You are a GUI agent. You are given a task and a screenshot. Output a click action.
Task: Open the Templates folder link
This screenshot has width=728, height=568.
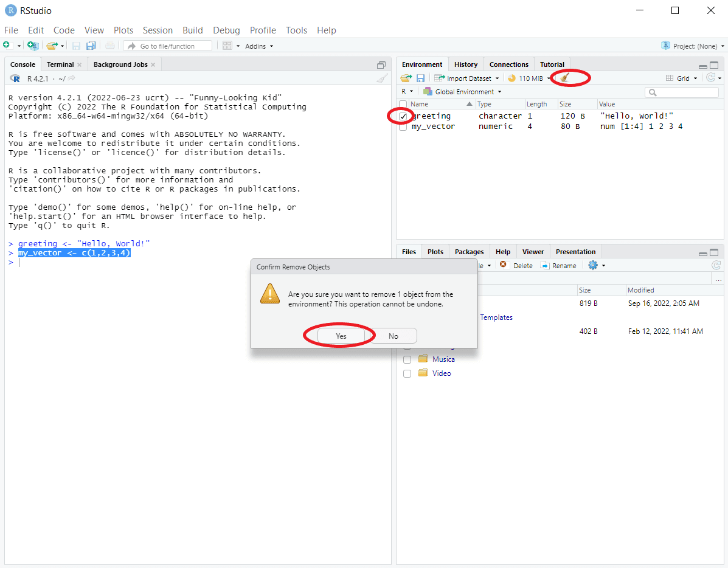pos(496,317)
